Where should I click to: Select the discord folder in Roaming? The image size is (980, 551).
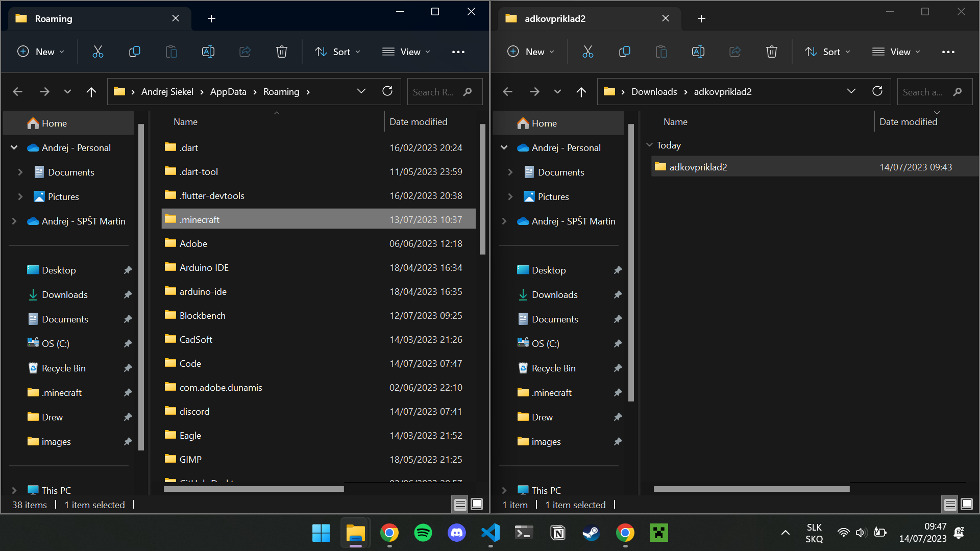coord(318,411)
